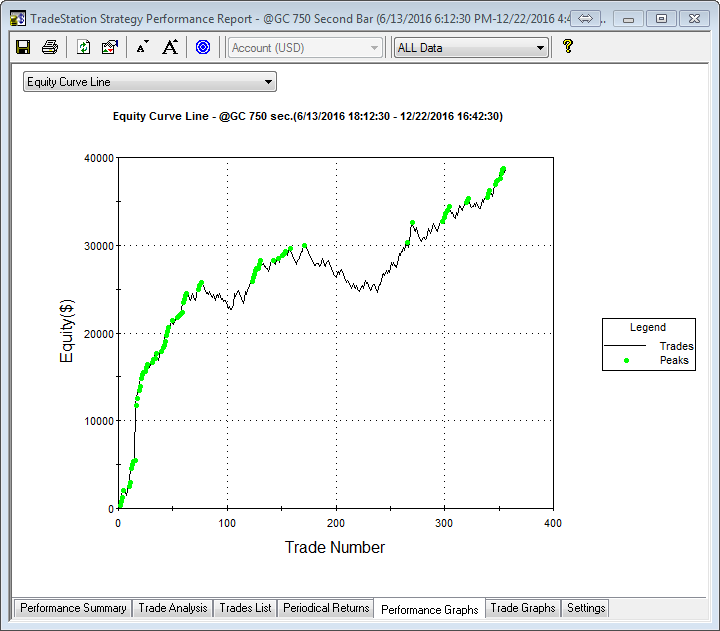Go to the Trades List tab
This screenshot has width=720, height=631.
coord(245,608)
